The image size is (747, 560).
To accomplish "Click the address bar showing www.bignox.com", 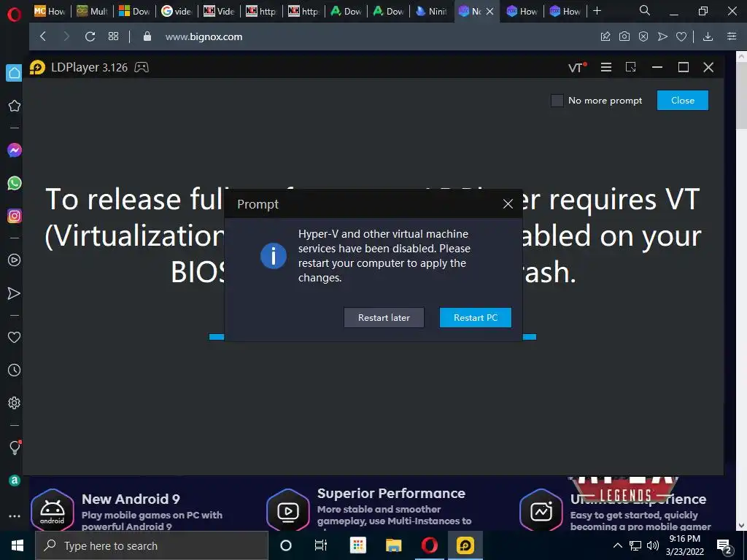I will click(x=204, y=36).
